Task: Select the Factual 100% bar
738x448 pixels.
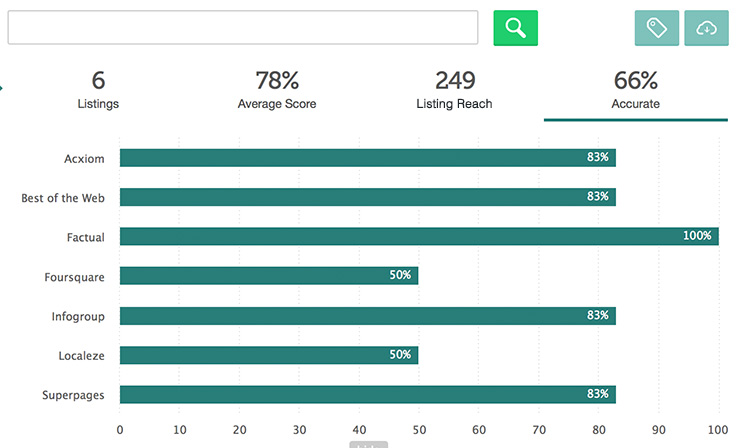Action: [418, 236]
